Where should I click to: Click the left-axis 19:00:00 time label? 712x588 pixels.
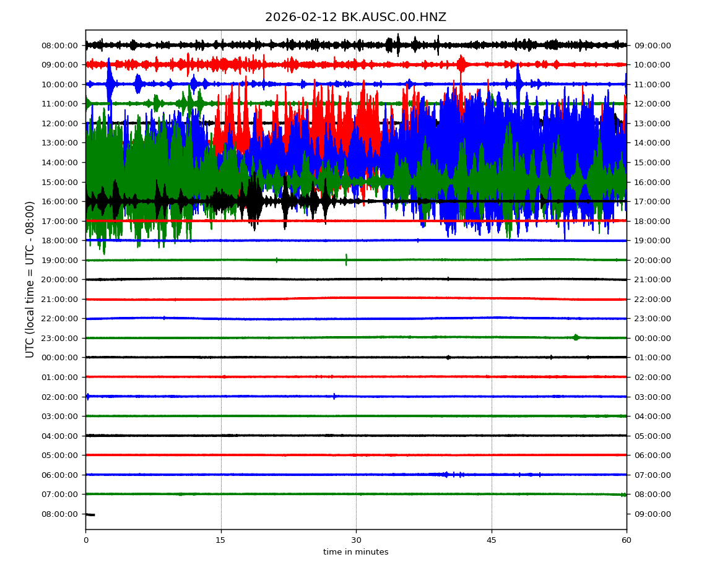pyautogui.click(x=59, y=260)
